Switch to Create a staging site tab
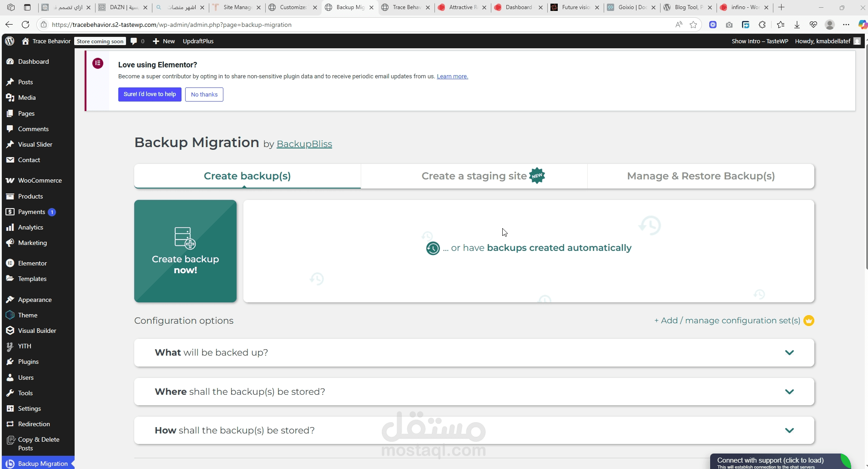The image size is (868, 469). click(x=474, y=176)
